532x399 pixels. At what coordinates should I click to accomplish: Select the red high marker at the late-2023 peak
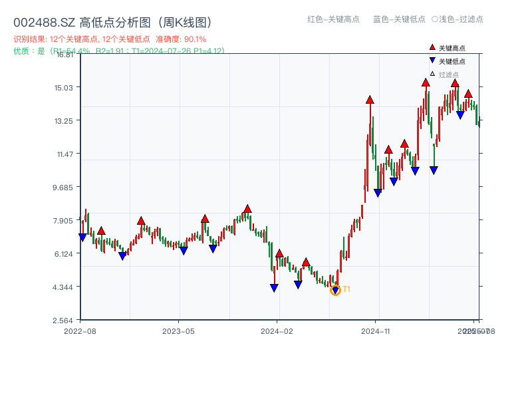tap(247, 209)
